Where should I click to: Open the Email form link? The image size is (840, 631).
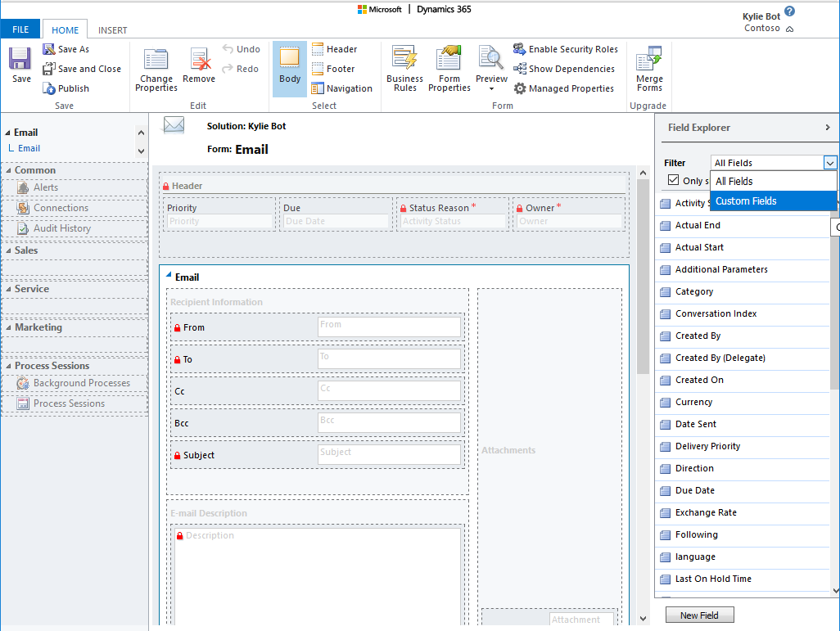pos(29,148)
